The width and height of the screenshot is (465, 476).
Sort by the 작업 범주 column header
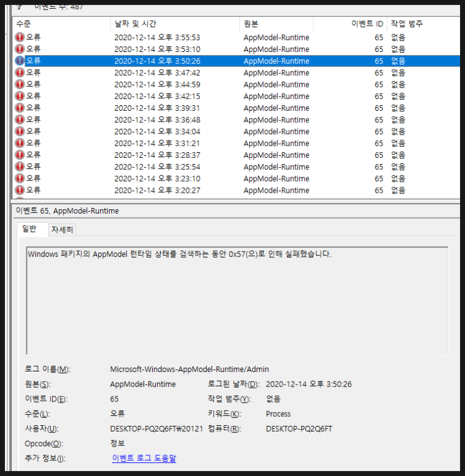(423, 24)
